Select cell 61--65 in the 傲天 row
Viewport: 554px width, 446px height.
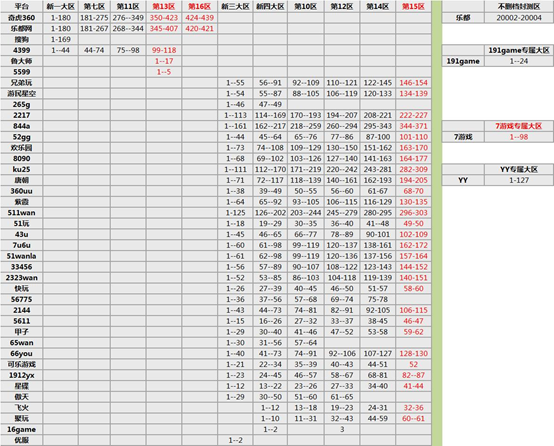[342, 397]
